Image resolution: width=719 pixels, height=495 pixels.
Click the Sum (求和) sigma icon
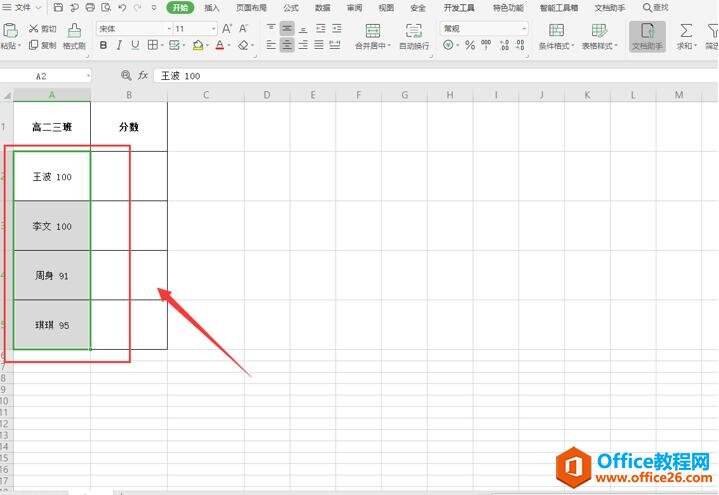click(686, 31)
